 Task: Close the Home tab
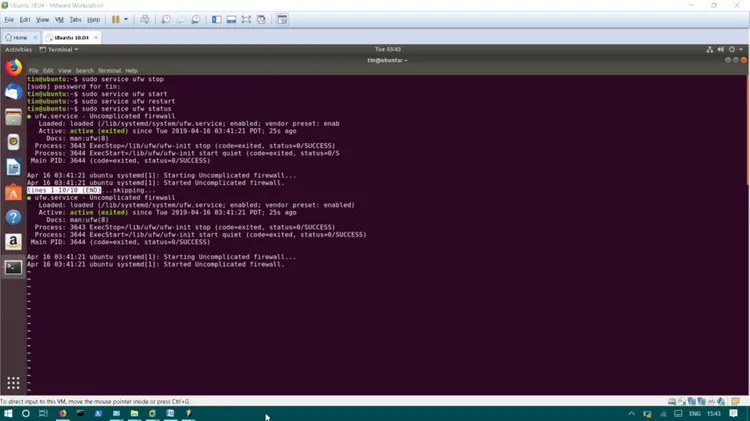point(35,37)
